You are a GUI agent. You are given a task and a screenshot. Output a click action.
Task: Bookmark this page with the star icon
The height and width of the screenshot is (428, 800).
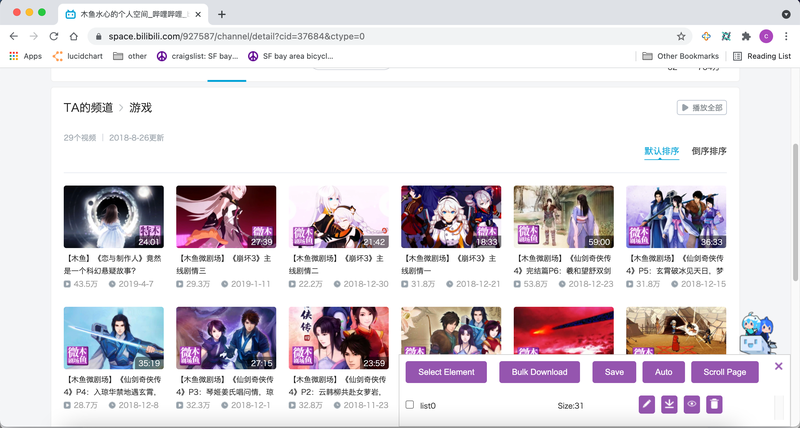point(681,36)
